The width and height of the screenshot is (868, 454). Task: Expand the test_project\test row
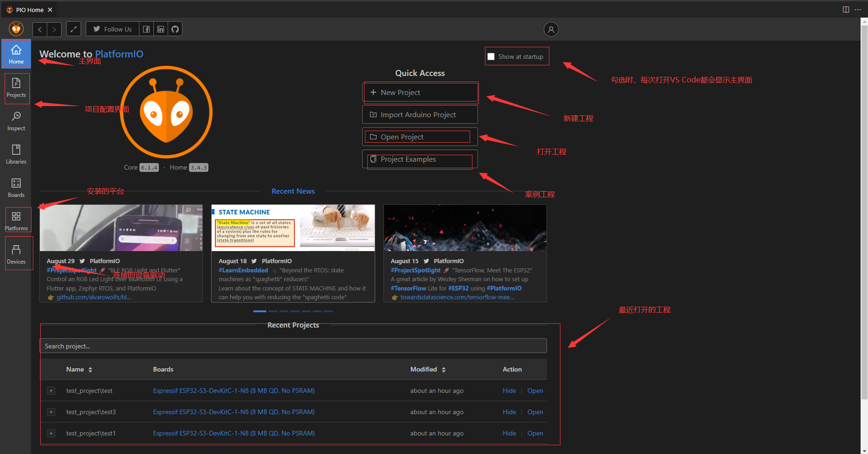51,391
